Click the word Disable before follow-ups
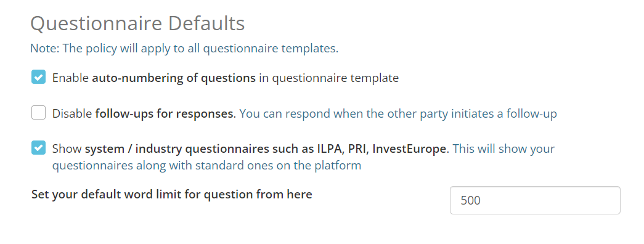 [x=72, y=113]
